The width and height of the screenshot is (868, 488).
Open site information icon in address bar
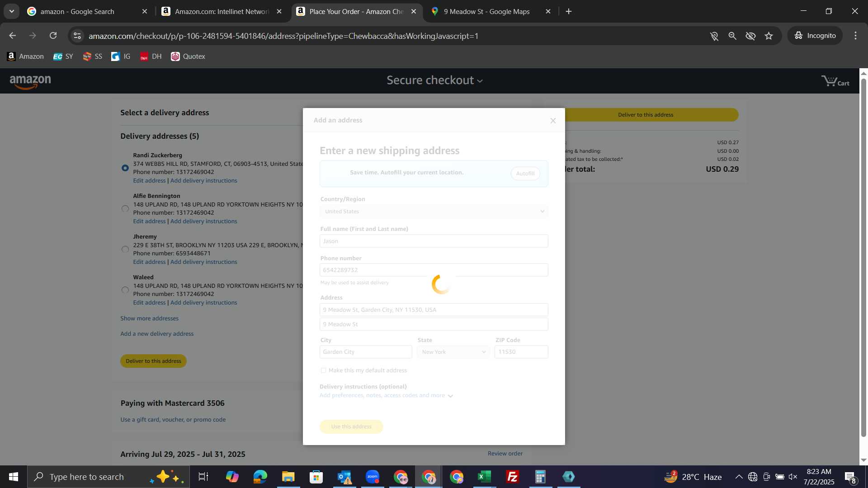77,36
